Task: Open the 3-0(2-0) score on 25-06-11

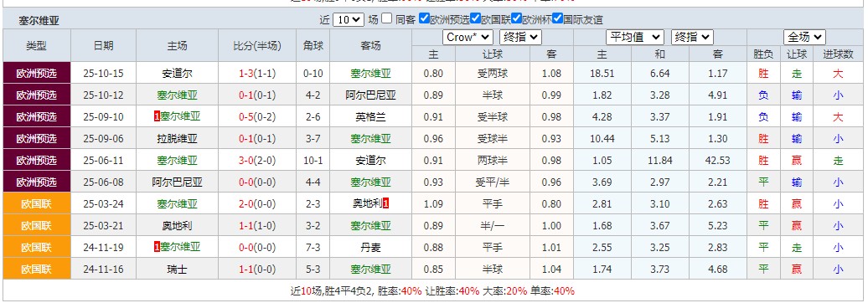Action: pos(257,161)
